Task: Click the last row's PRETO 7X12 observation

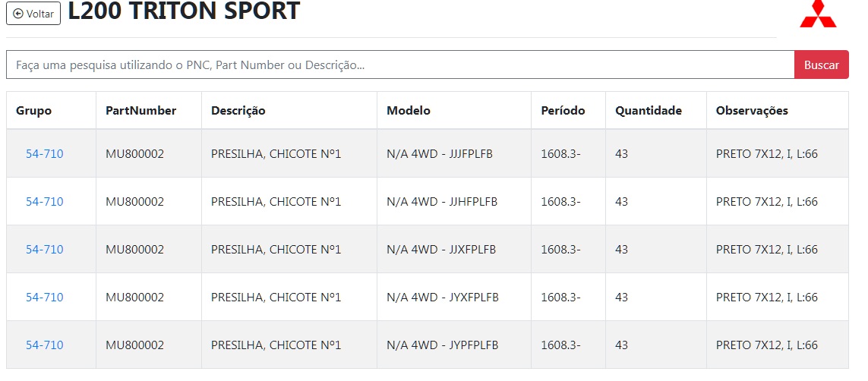Action: (767, 345)
